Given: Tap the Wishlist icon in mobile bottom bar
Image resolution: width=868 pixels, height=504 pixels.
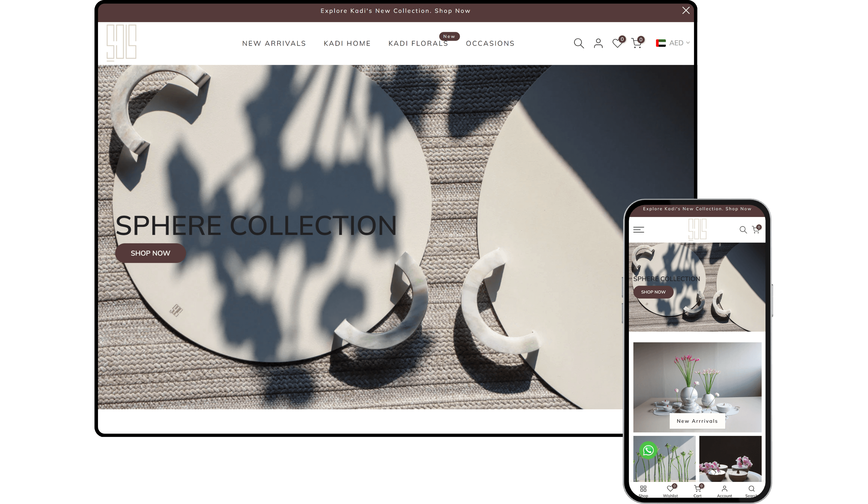Looking at the screenshot, I should tap(670, 489).
